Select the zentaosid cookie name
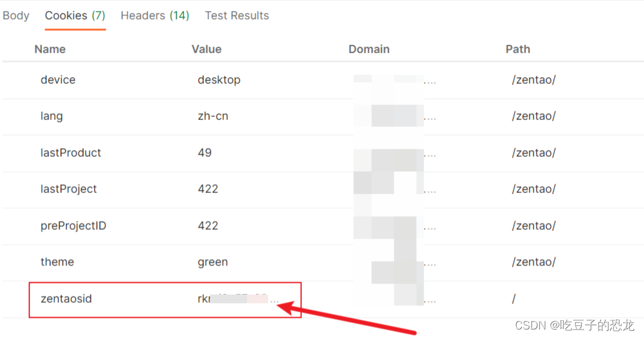 tap(66, 299)
